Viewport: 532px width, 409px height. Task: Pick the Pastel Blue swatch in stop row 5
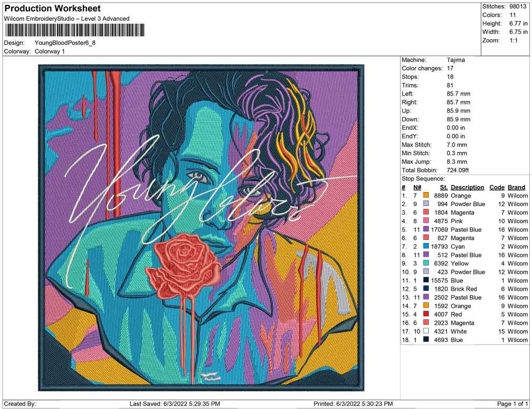click(x=426, y=229)
